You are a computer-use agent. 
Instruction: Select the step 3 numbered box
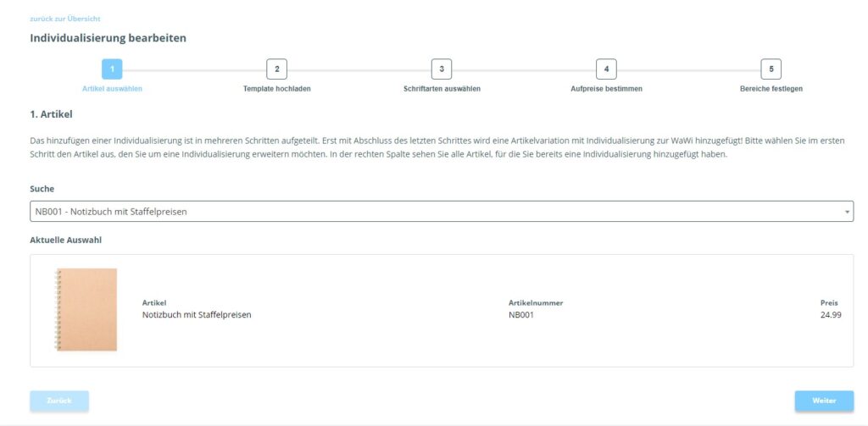coord(442,69)
